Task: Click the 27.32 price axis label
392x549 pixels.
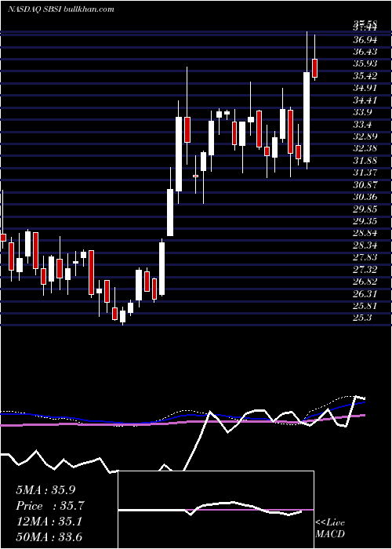Action: 365,269
